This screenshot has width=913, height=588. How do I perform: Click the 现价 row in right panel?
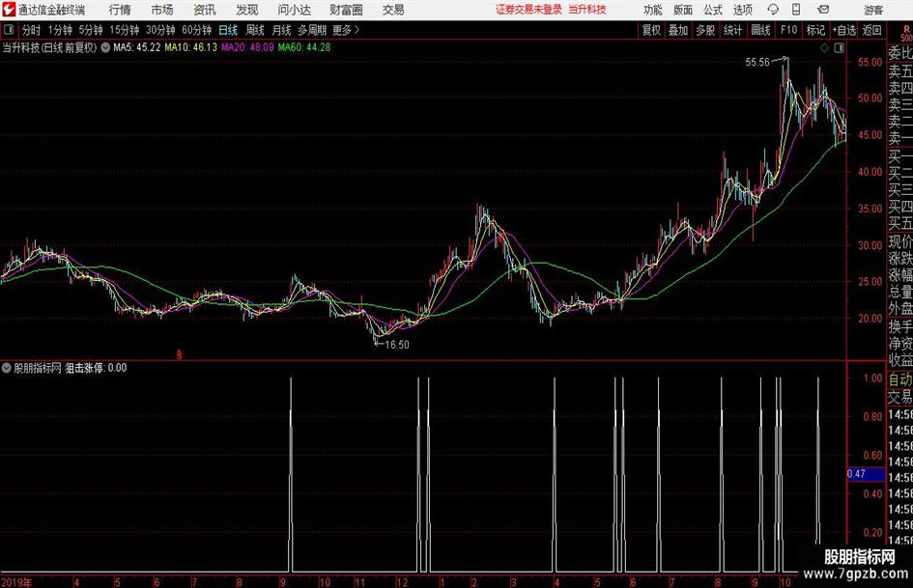900,241
